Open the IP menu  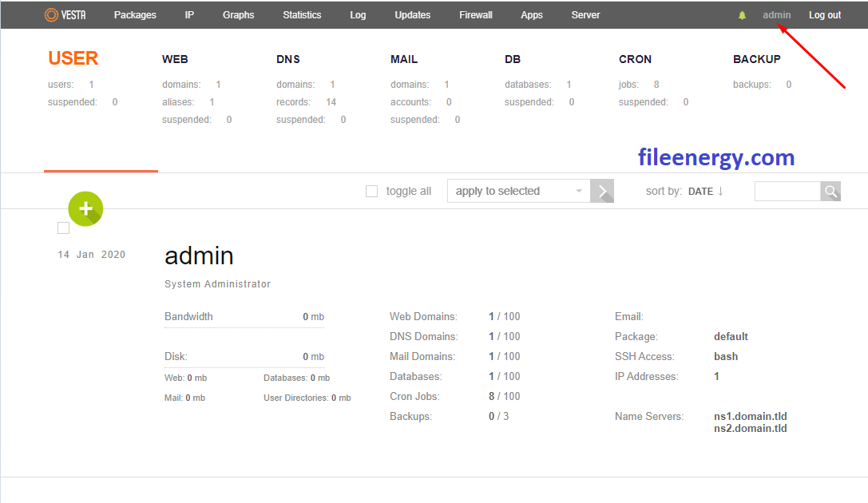189,15
